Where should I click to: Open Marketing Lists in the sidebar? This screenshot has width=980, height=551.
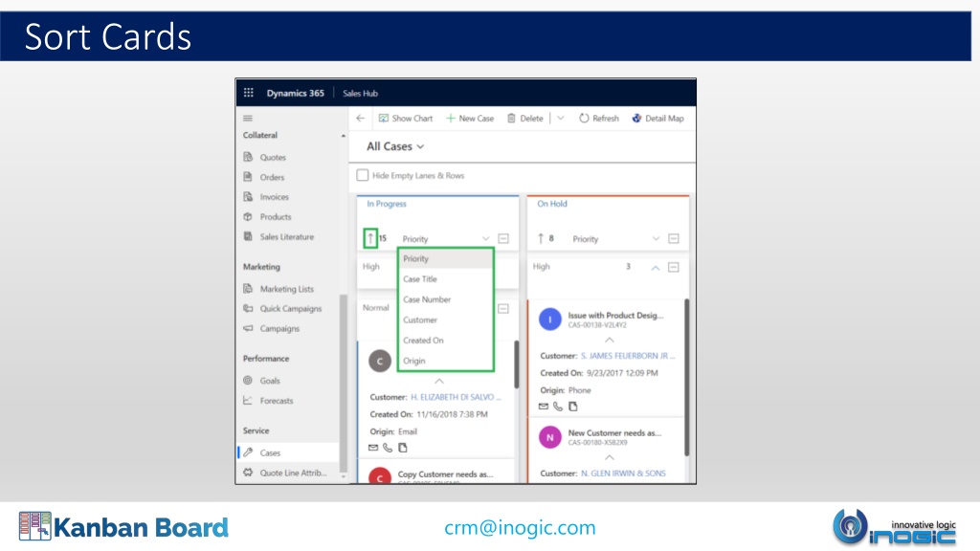[288, 289]
